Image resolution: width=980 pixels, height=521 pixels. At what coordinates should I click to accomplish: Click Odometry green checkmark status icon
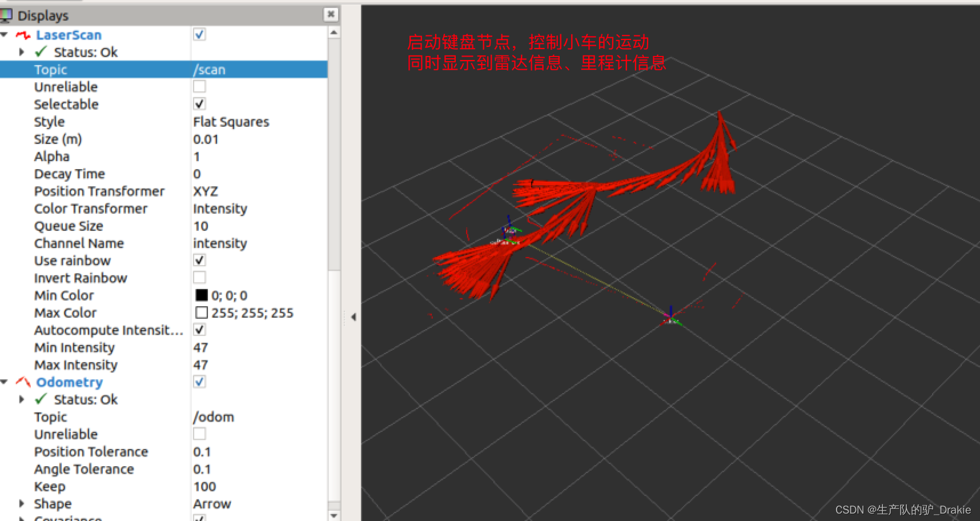(x=41, y=399)
